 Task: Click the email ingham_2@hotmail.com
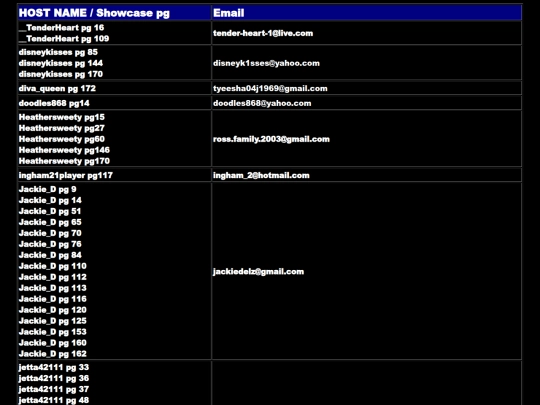point(261,176)
